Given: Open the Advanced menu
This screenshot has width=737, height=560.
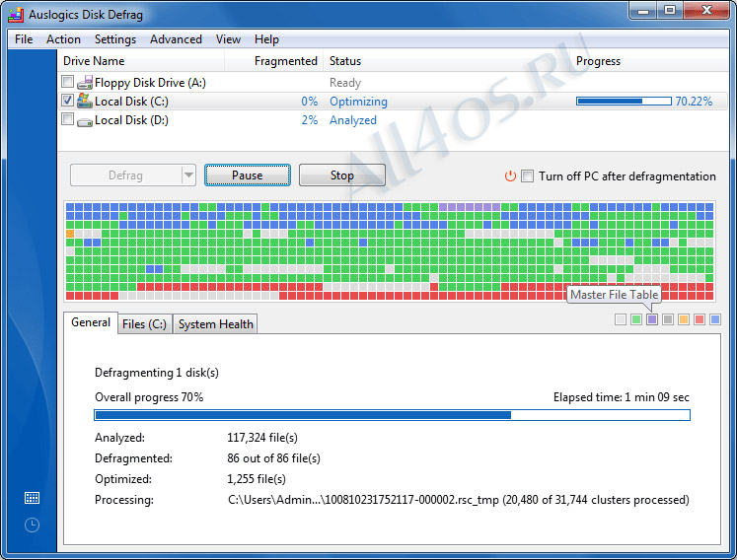Looking at the screenshot, I should pos(176,39).
